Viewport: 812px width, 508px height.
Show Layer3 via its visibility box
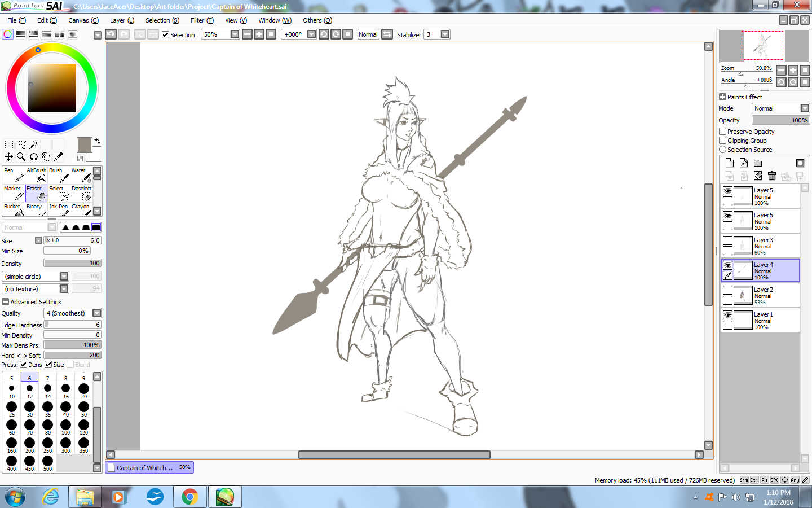coord(728,240)
